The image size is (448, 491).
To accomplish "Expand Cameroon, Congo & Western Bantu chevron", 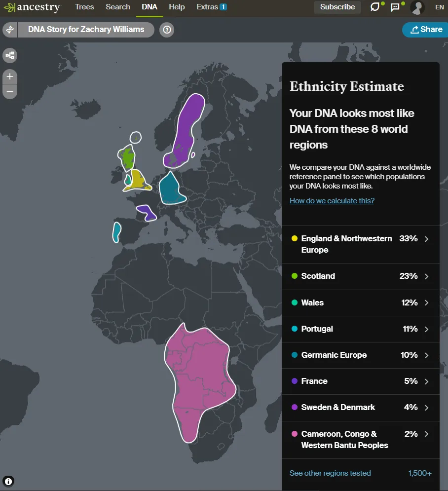I will 426,434.
